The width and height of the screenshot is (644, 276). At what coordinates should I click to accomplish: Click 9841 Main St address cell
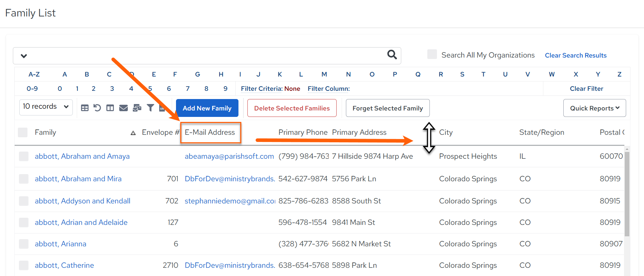pos(353,222)
